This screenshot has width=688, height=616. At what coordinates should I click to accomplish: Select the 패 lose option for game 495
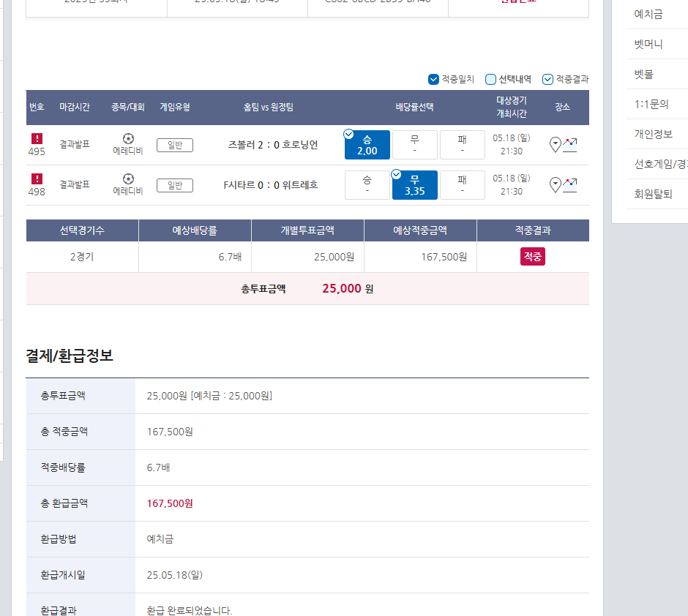[x=463, y=145]
